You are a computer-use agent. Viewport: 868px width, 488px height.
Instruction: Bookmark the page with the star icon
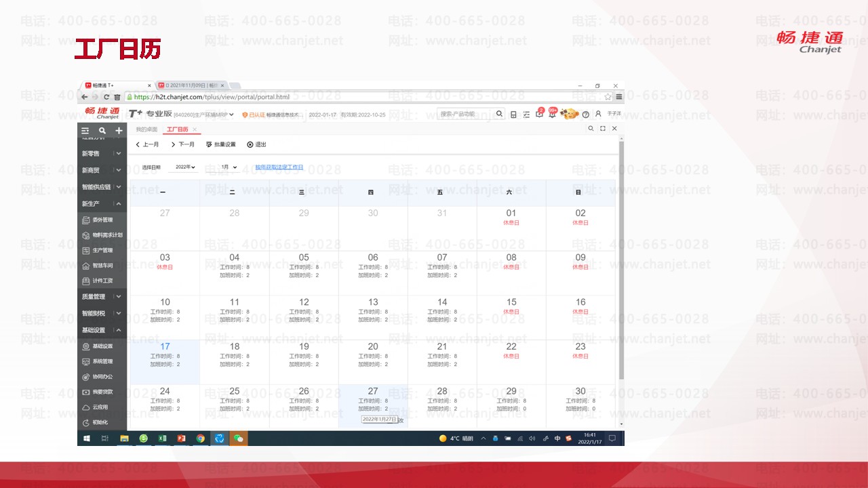coord(608,97)
